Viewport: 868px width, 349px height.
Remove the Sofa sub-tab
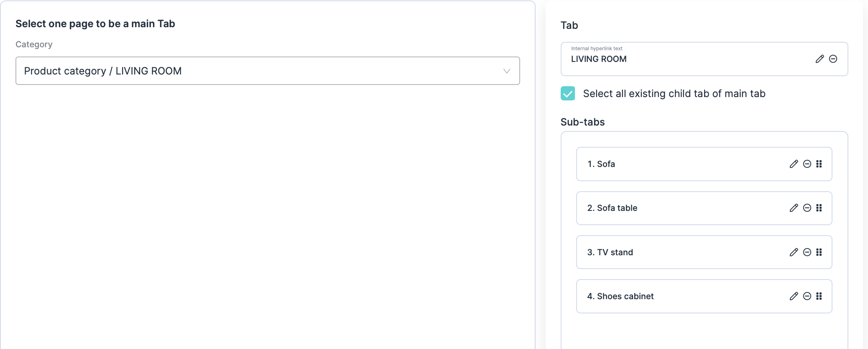tap(807, 164)
